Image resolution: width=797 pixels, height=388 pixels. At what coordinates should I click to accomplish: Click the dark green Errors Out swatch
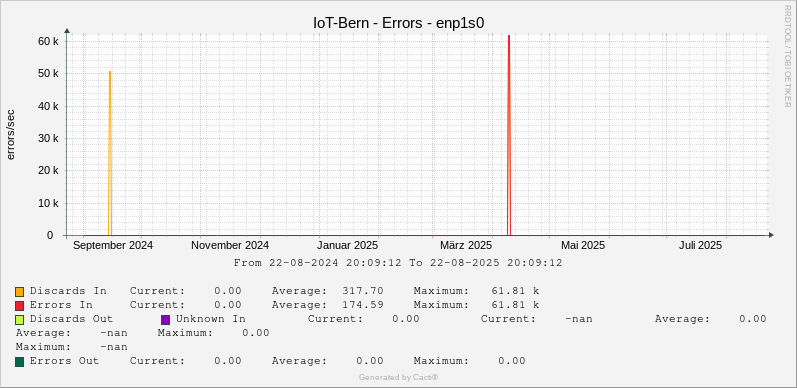pyautogui.click(x=20, y=362)
